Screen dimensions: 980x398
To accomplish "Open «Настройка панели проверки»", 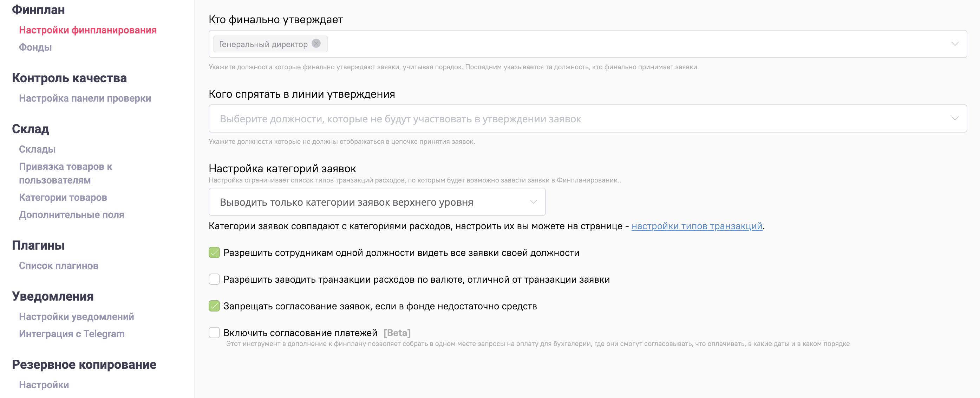I will pos(85,98).
